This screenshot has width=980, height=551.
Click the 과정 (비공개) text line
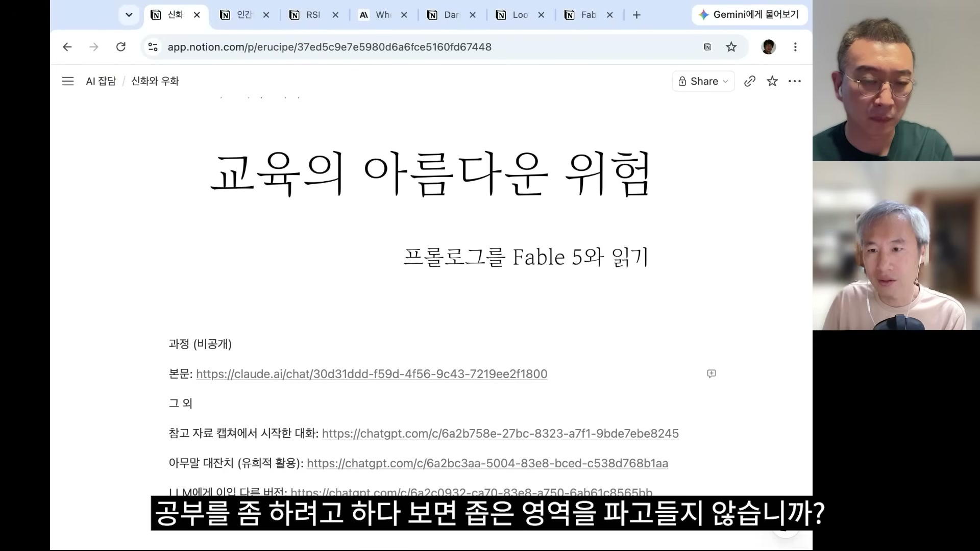coord(200,344)
